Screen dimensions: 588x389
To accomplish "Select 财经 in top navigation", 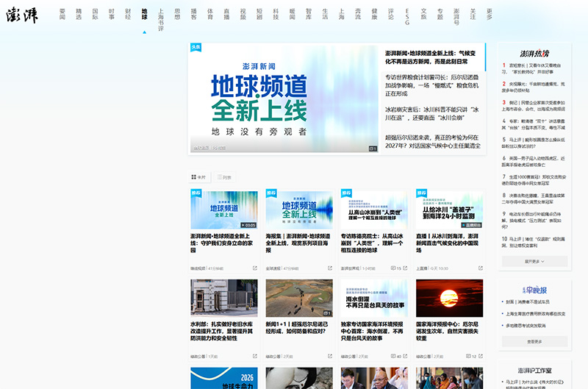I will click(x=128, y=14).
